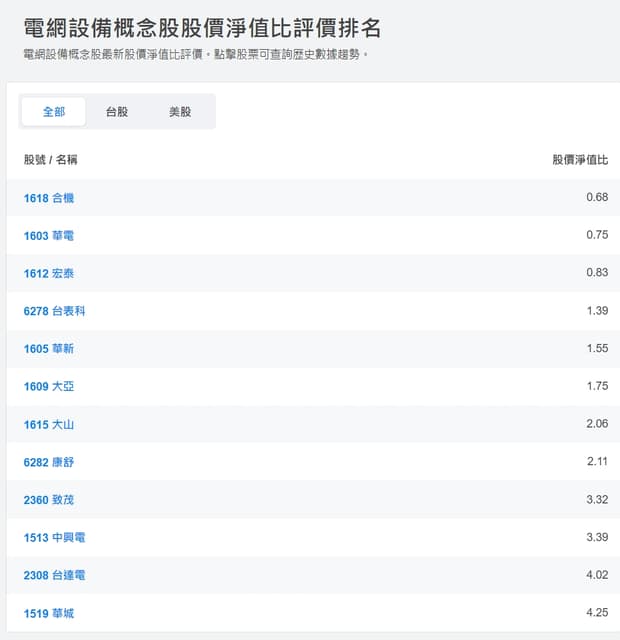This screenshot has height=640, width=620.
Task: Click the 4.02 ratio value
Action: coord(597,575)
